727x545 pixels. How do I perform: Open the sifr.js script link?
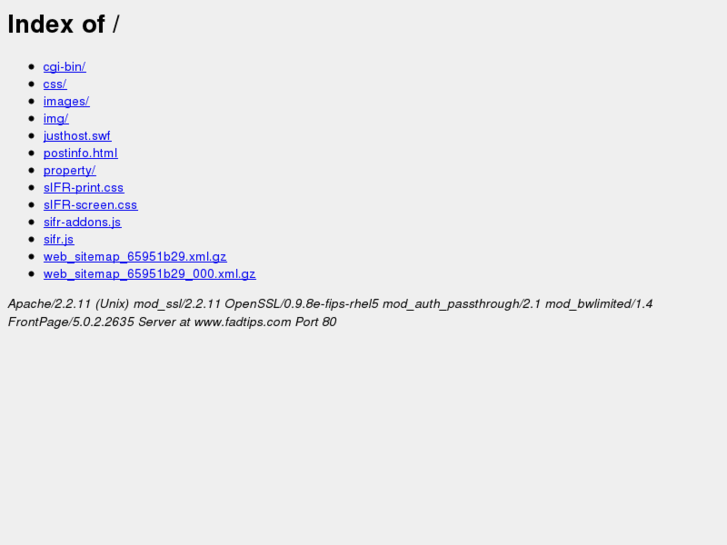pyautogui.click(x=59, y=239)
